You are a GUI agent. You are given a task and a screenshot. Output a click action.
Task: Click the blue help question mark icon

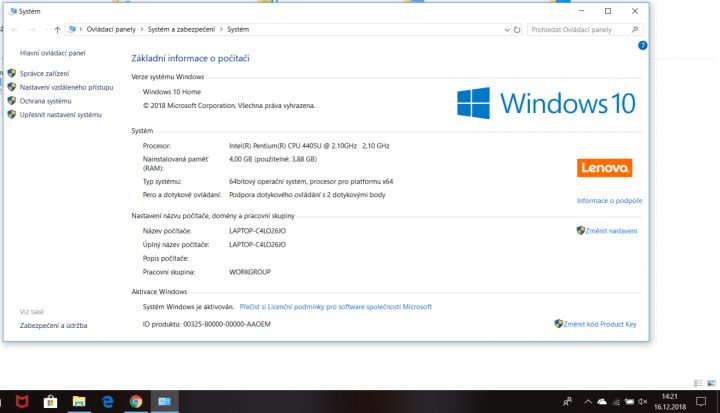[x=642, y=45]
